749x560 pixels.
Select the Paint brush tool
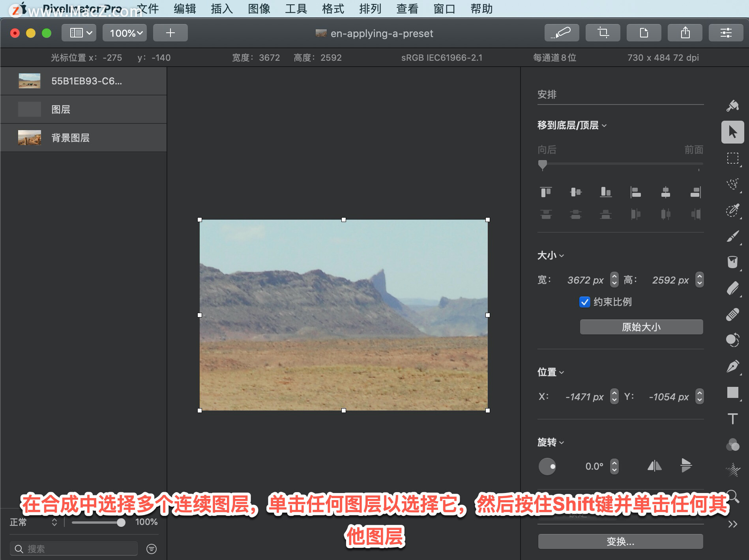point(732,236)
